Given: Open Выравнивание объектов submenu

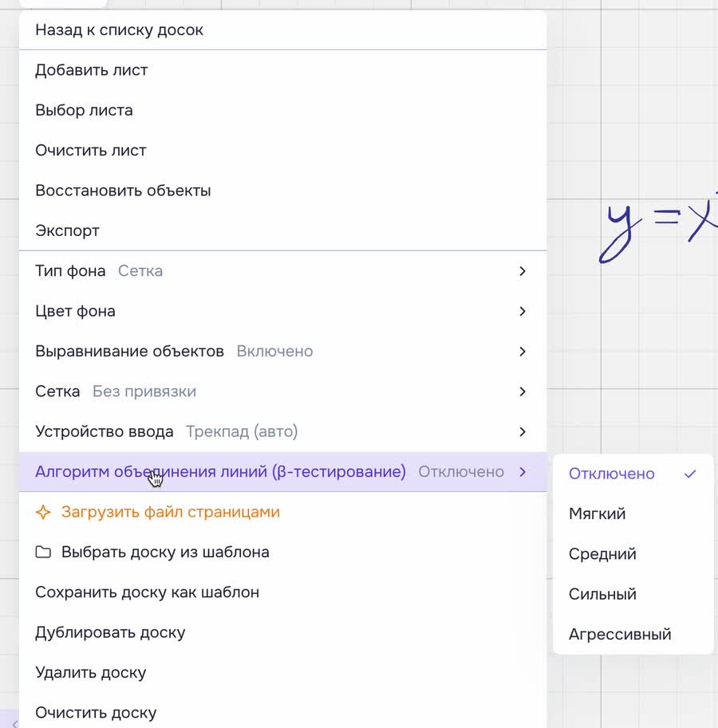Looking at the screenshot, I should tap(283, 351).
